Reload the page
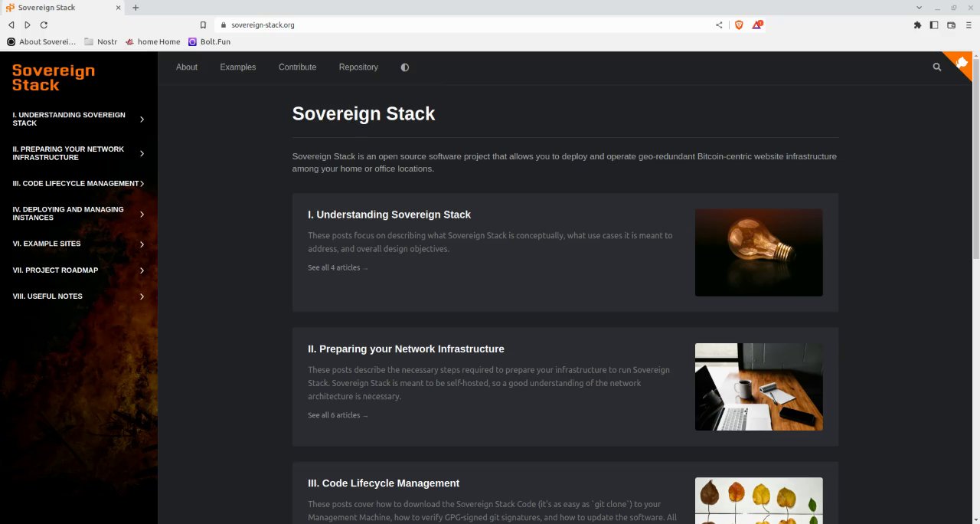980x524 pixels. [44, 25]
